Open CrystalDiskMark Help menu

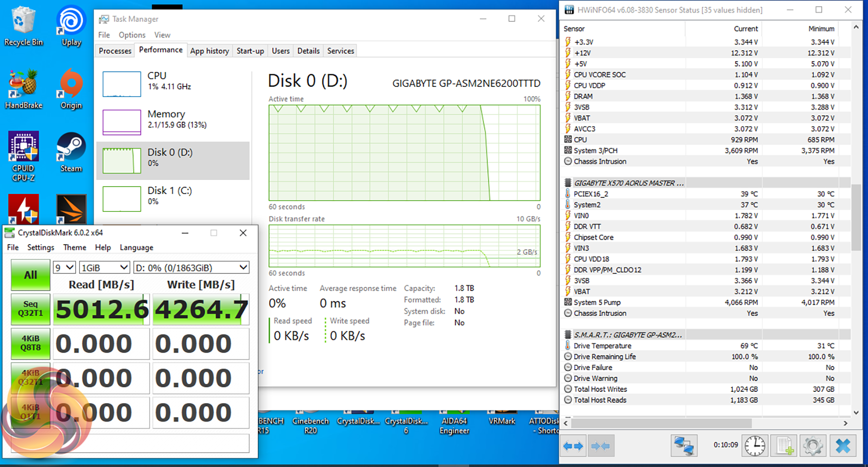point(103,247)
